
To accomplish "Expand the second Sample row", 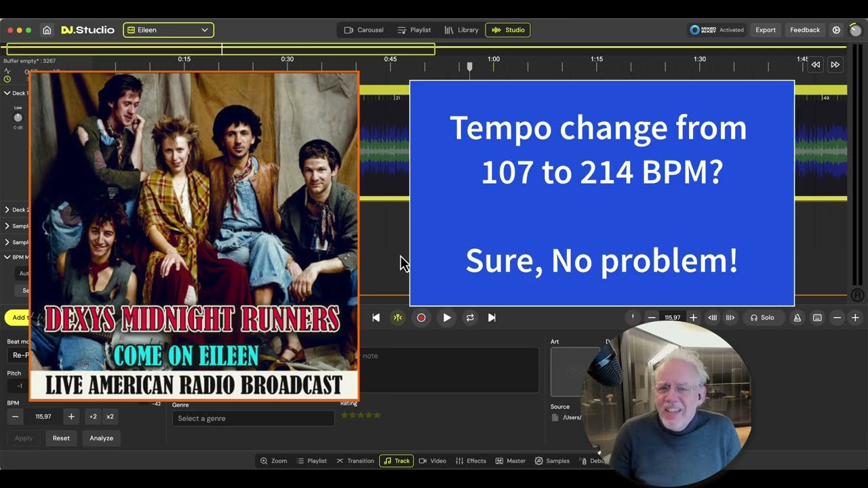I will click(x=7, y=242).
